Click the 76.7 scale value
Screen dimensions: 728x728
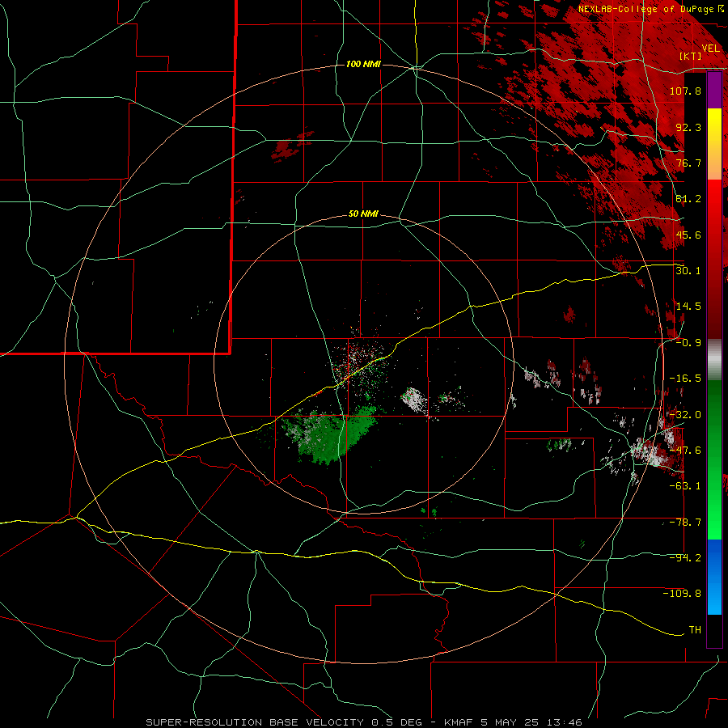click(688, 163)
